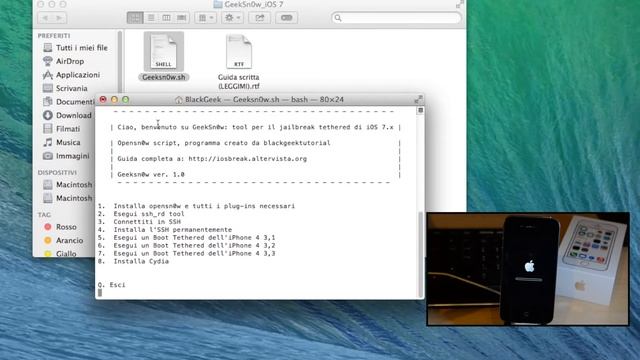The width and height of the screenshot is (640, 360).
Task: Zoom the Terminal window with green button
Action: coord(126,99)
